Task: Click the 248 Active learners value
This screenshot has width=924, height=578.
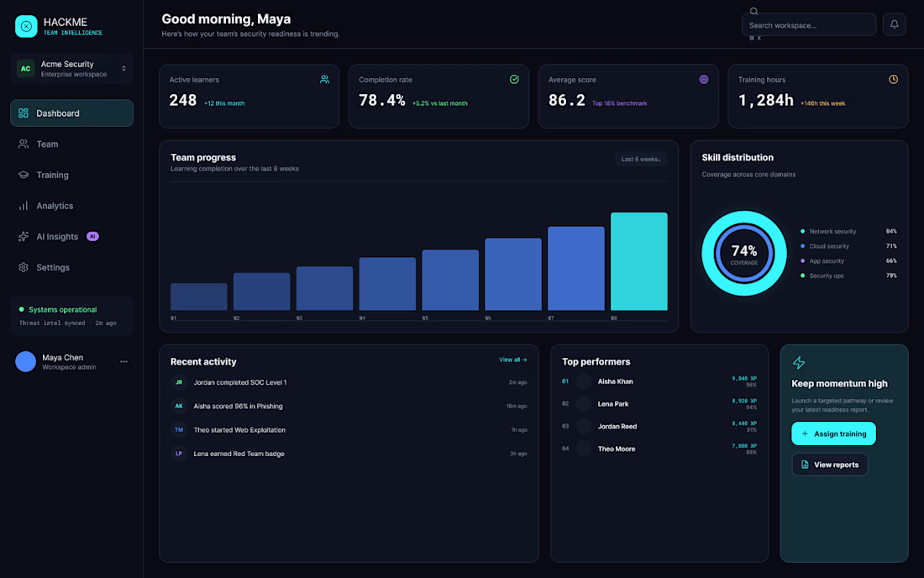Action: pyautogui.click(x=182, y=101)
